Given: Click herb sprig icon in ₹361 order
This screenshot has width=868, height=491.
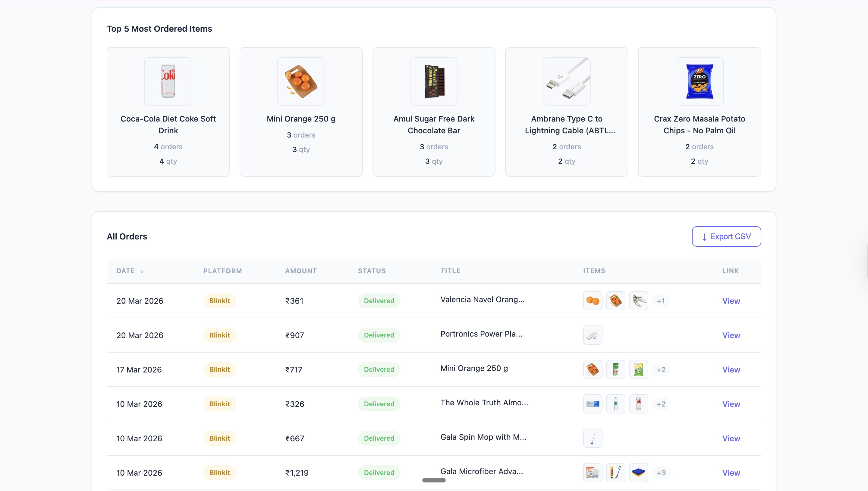Looking at the screenshot, I should click(638, 301).
